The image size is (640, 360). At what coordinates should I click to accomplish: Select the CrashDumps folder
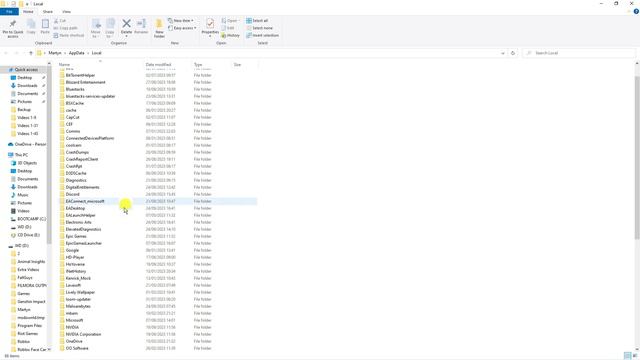(x=77, y=152)
